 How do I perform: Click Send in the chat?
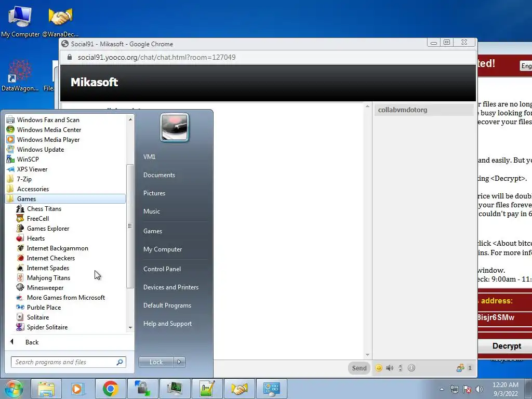pyautogui.click(x=359, y=368)
